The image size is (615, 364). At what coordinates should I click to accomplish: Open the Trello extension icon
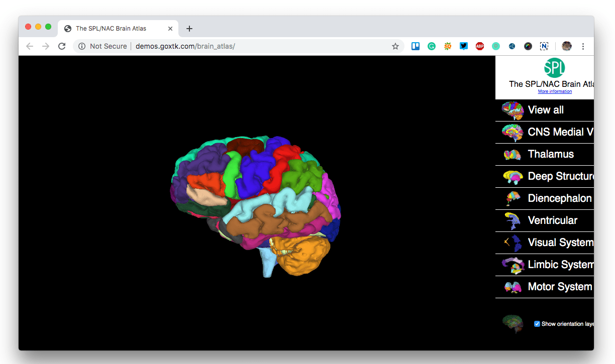416,46
